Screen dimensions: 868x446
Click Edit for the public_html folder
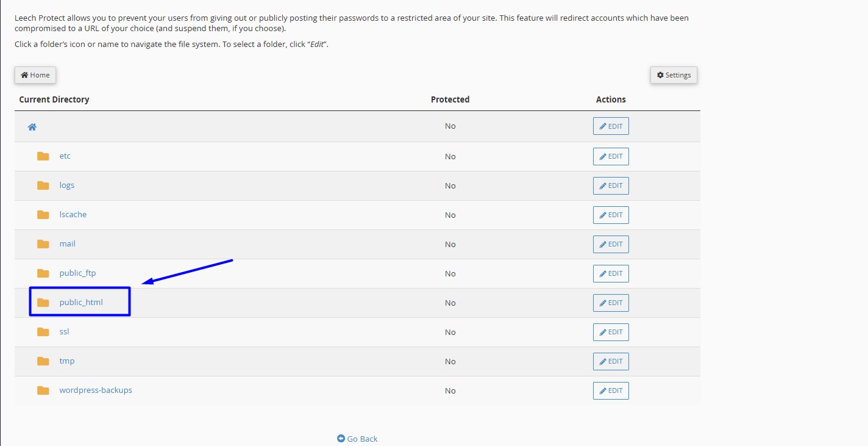coord(611,303)
